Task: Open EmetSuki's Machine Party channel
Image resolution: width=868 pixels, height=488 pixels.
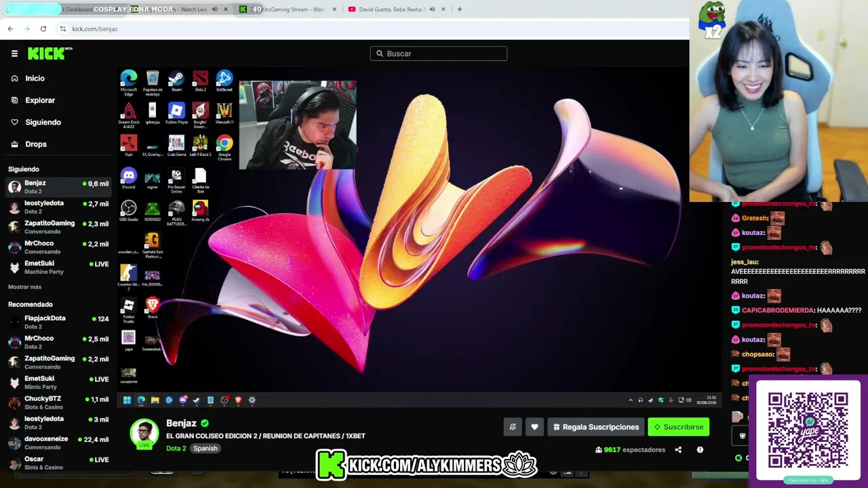Action: [58, 267]
